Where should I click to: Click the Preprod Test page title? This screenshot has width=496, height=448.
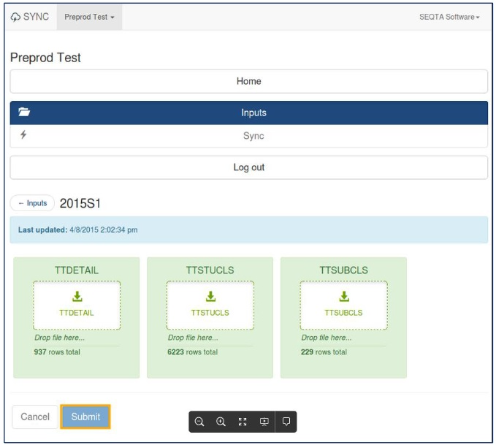(45, 58)
